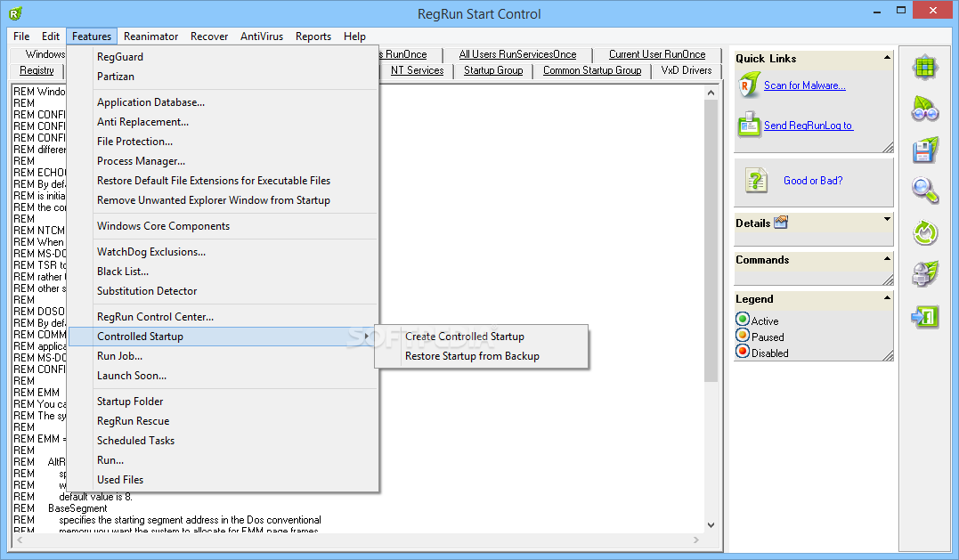Click the green exit door icon
The width and height of the screenshot is (959, 560).
925,317
